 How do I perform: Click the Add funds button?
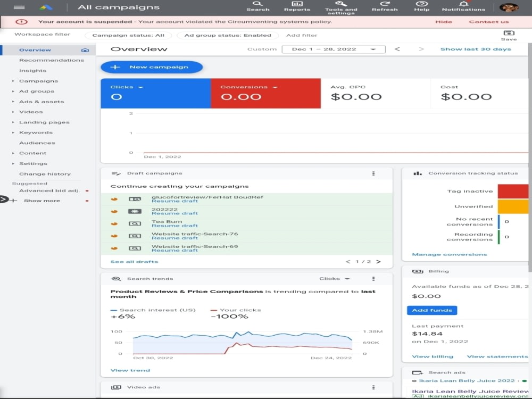tap(432, 310)
